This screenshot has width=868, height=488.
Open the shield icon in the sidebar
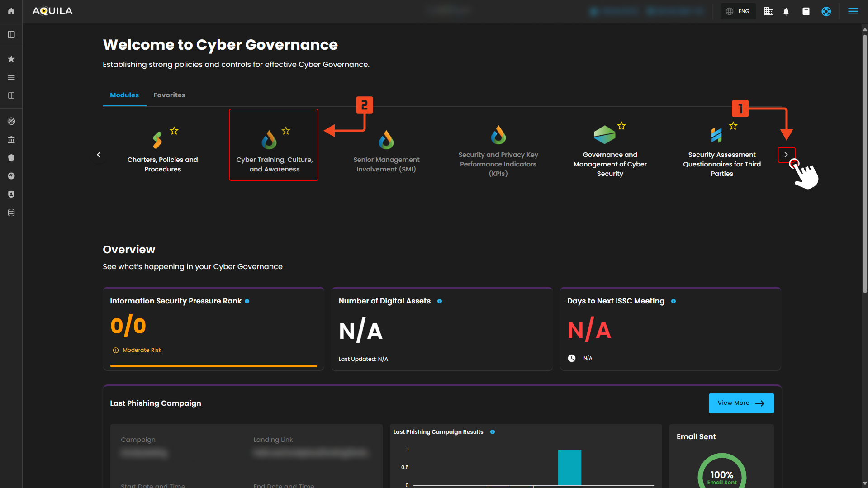11,158
